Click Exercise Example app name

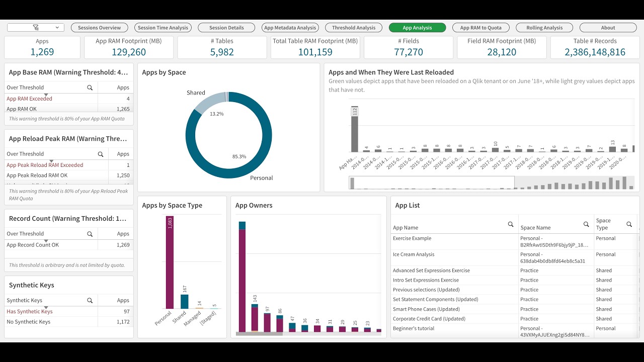[x=412, y=238]
